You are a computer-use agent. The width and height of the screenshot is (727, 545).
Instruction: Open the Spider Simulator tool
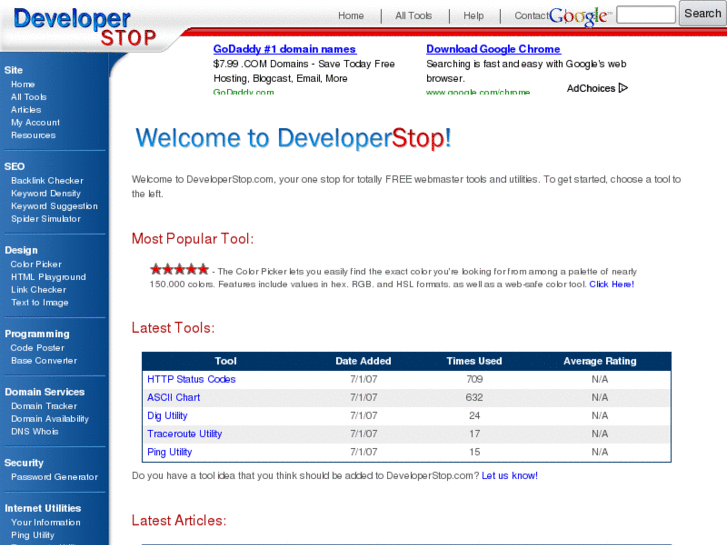(46, 219)
